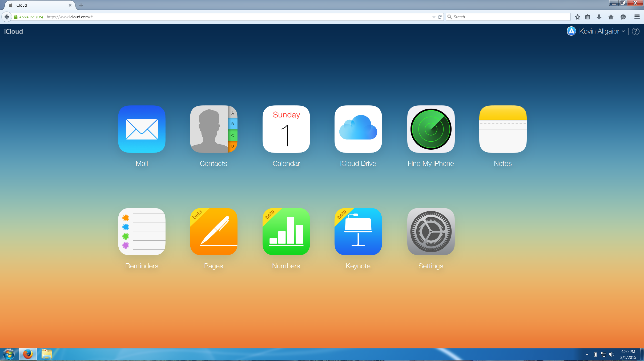This screenshot has height=361, width=644.
Task: Click the help question mark icon
Action: click(x=636, y=31)
